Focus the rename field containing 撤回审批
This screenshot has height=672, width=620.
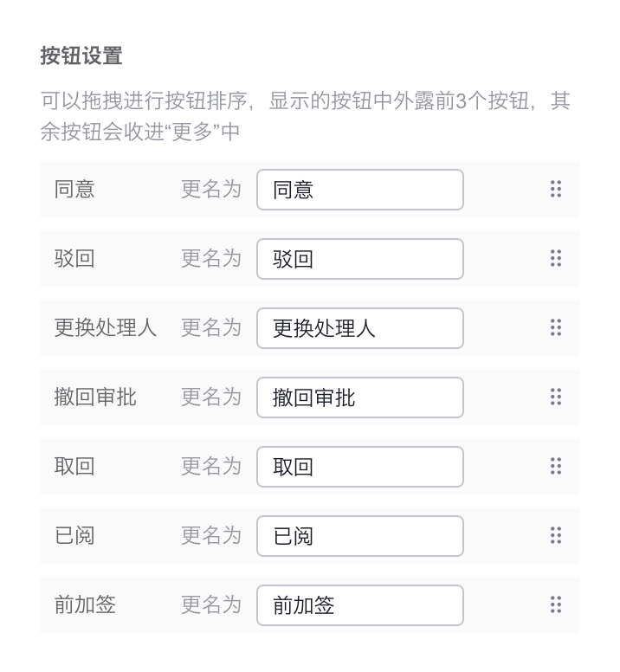click(x=360, y=397)
